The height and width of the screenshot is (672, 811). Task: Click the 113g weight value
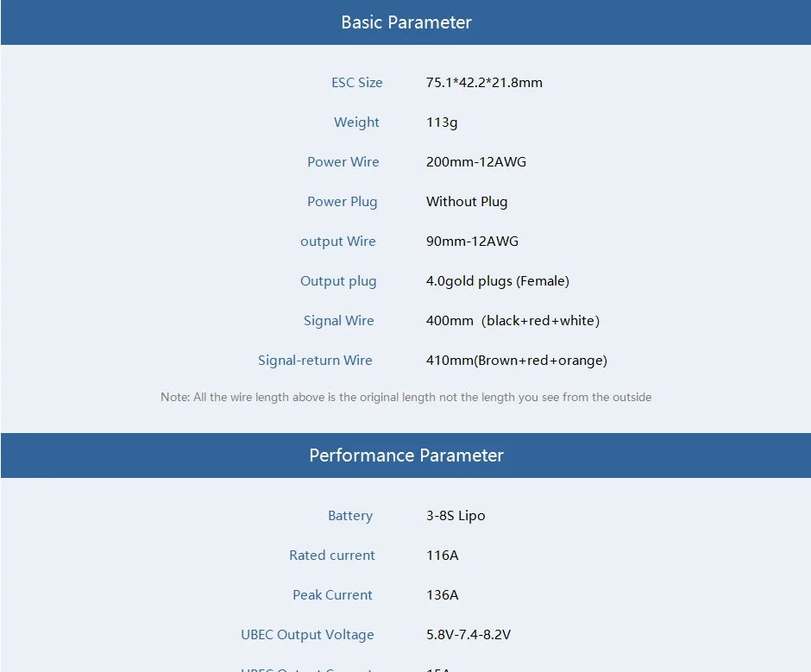click(442, 122)
